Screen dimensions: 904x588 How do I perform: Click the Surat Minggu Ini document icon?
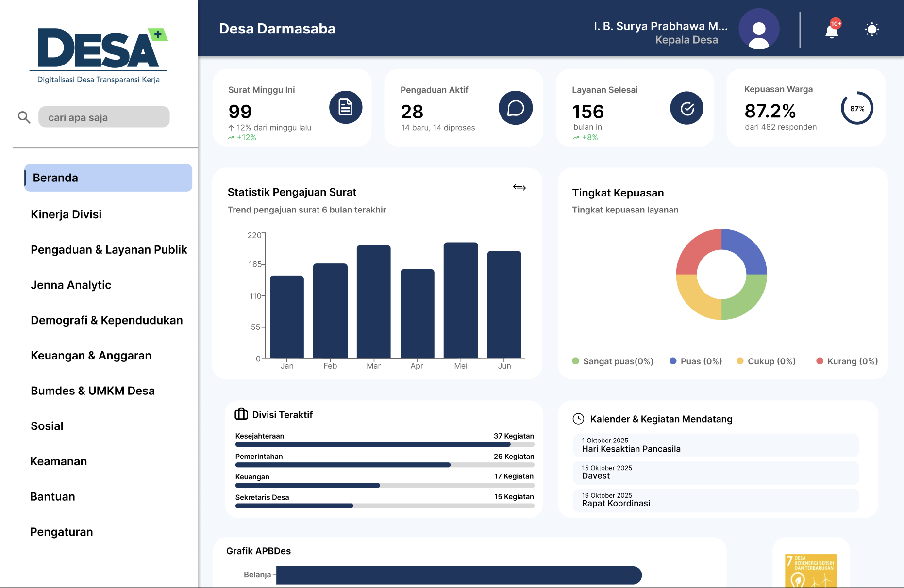point(346,107)
